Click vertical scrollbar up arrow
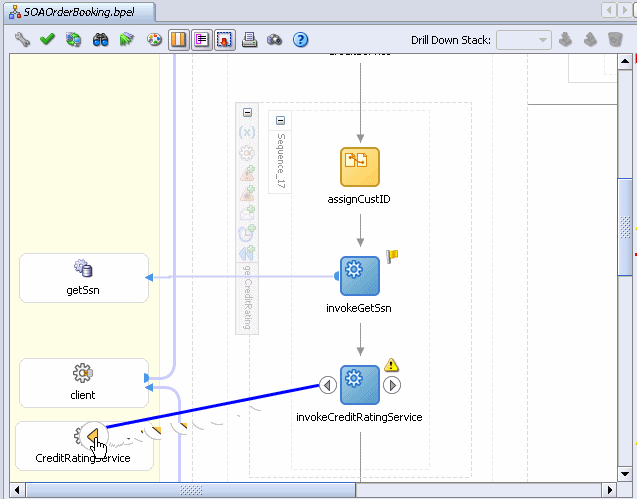This screenshot has width=637, height=499. tap(625, 62)
